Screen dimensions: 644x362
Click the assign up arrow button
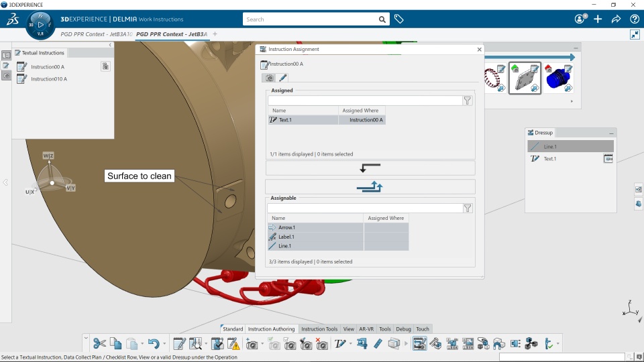click(370, 187)
